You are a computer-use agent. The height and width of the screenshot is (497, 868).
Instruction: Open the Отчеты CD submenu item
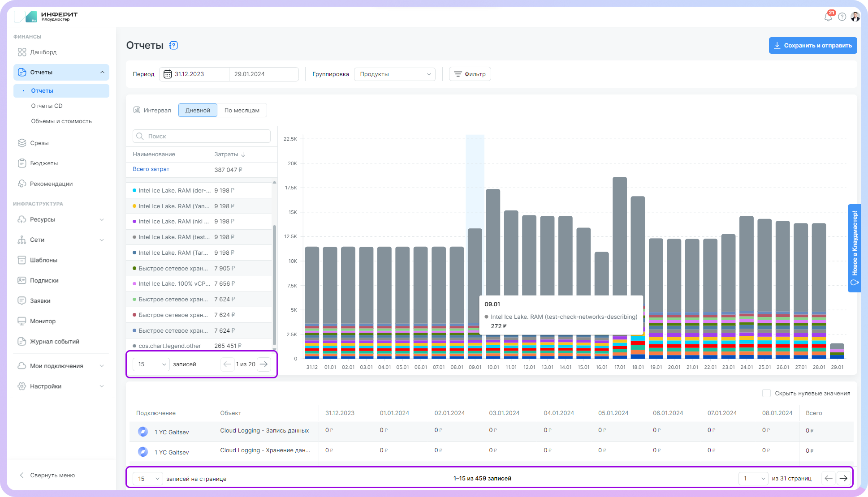pos(47,106)
